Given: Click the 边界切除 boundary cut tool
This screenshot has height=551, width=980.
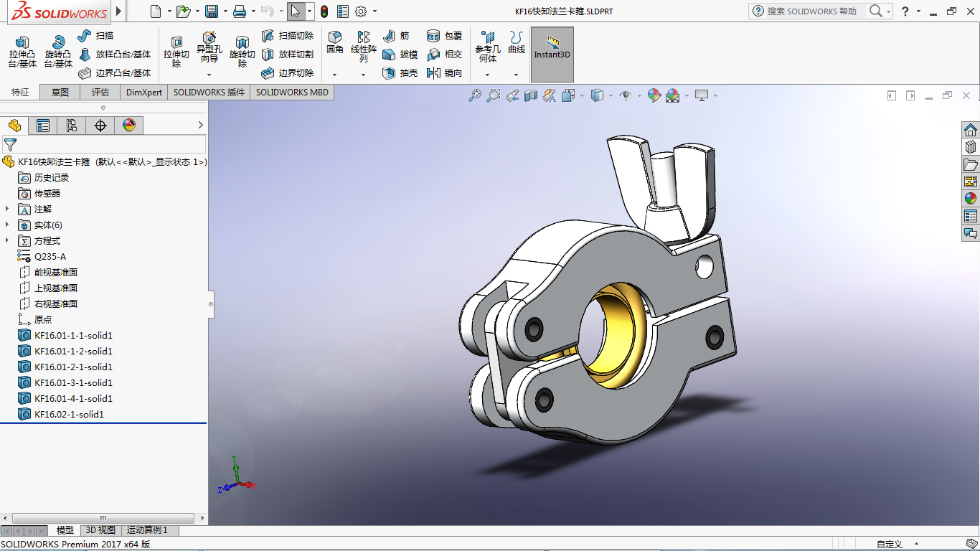Looking at the screenshot, I should (287, 72).
